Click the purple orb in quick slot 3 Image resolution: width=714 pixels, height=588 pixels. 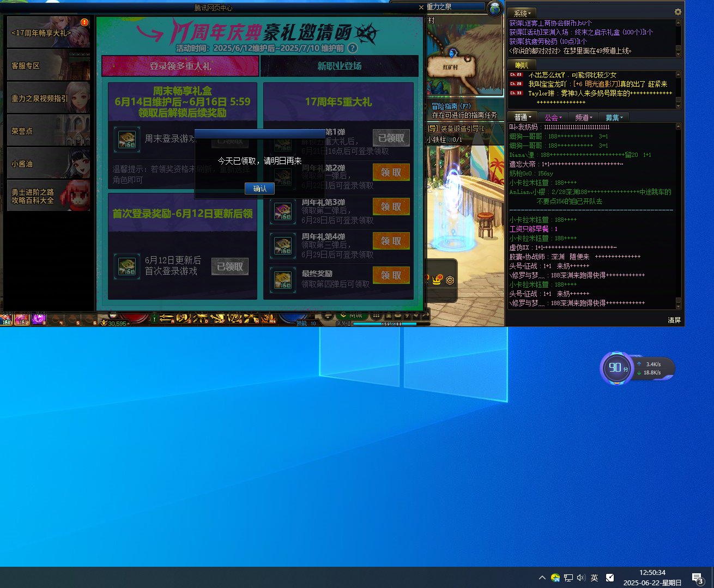coord(39,319)
